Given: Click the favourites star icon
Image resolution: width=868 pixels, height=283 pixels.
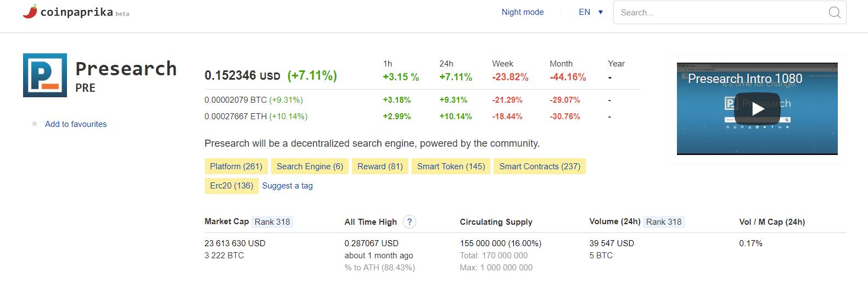Looking at the screenshot, I should (x=35, y=124).
